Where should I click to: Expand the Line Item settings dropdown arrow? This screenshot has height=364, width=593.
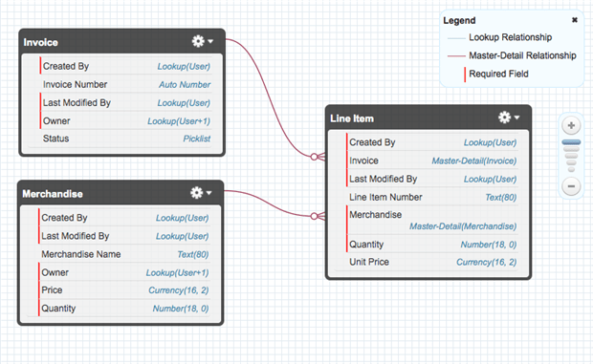point(517,118)
